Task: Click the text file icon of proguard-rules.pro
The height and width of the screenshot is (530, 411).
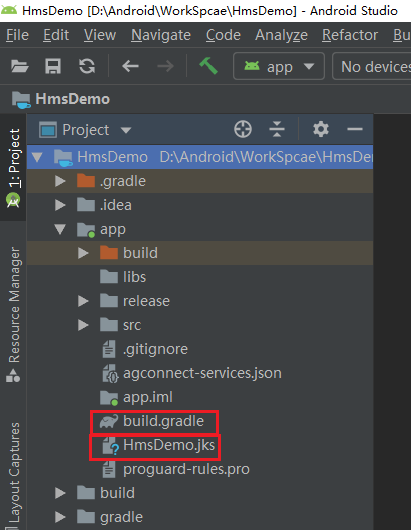Action: pos(109,469)
